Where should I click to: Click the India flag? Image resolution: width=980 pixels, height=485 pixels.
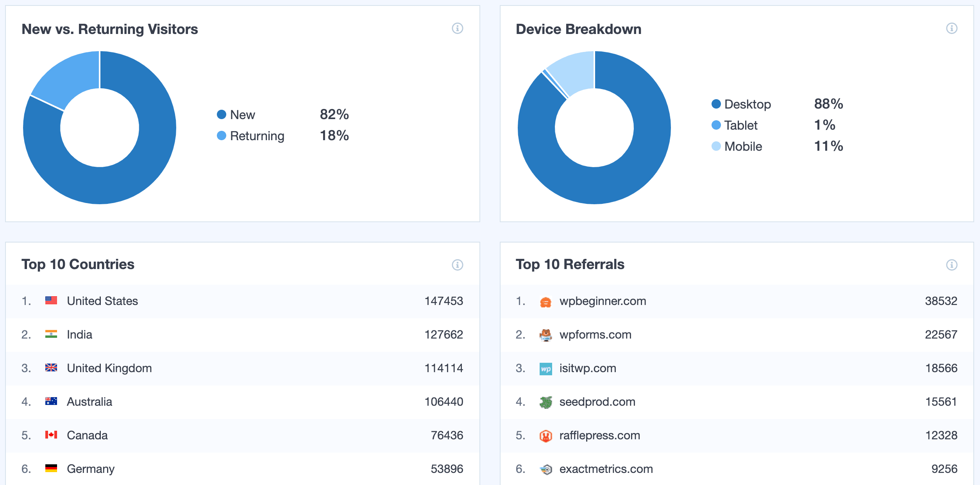coord(51,334)
